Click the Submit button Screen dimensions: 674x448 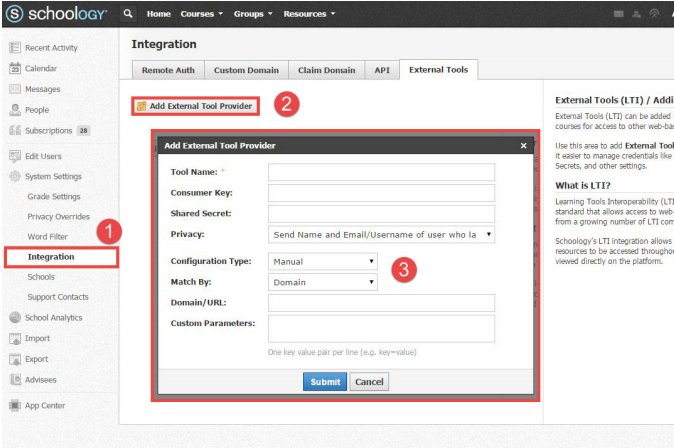325,382
